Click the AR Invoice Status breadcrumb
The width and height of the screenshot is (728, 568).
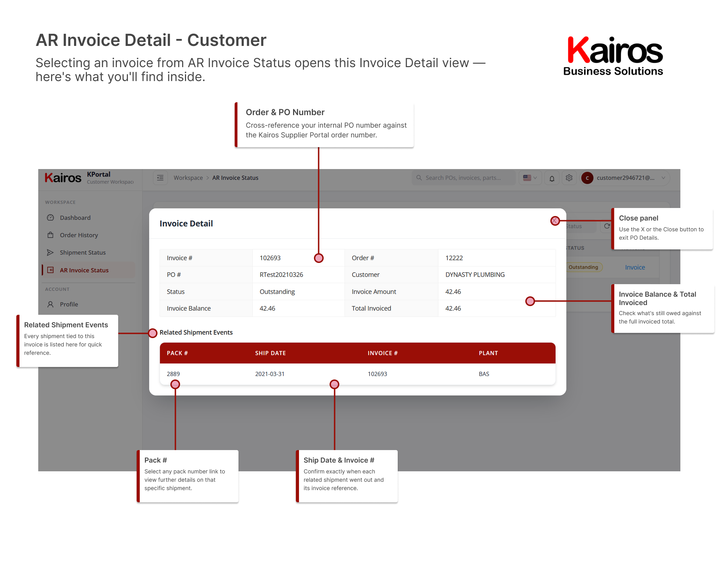point(235,178)
